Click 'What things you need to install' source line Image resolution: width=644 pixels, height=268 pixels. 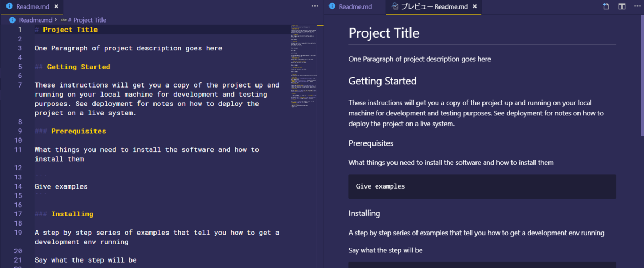tap(147, 154)
